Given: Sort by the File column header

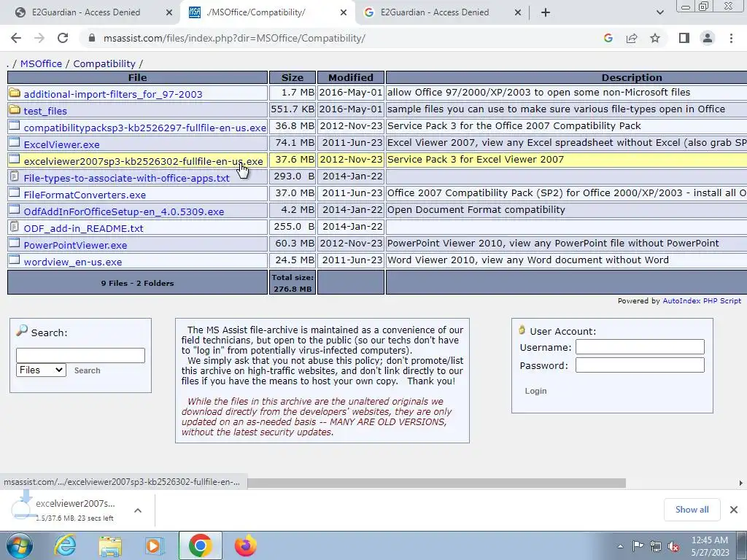Looking at the screenshot, I should coord(138,77).
